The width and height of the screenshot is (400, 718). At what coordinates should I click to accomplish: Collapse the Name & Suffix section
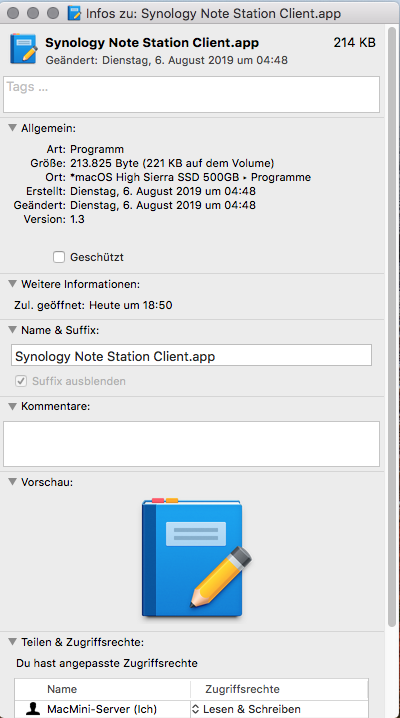tap(13, 330)
